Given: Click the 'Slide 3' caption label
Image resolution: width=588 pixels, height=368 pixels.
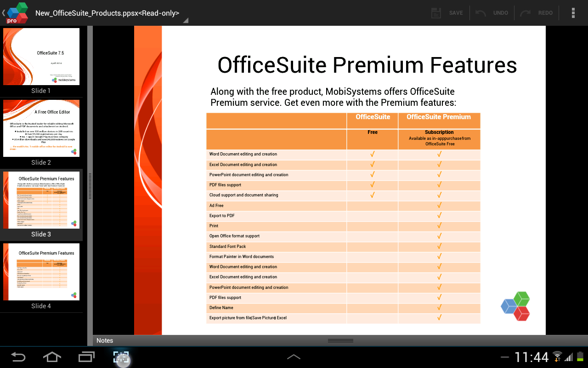Looking at the screenshot, I should pyautogui.click(x=41, y=234).
